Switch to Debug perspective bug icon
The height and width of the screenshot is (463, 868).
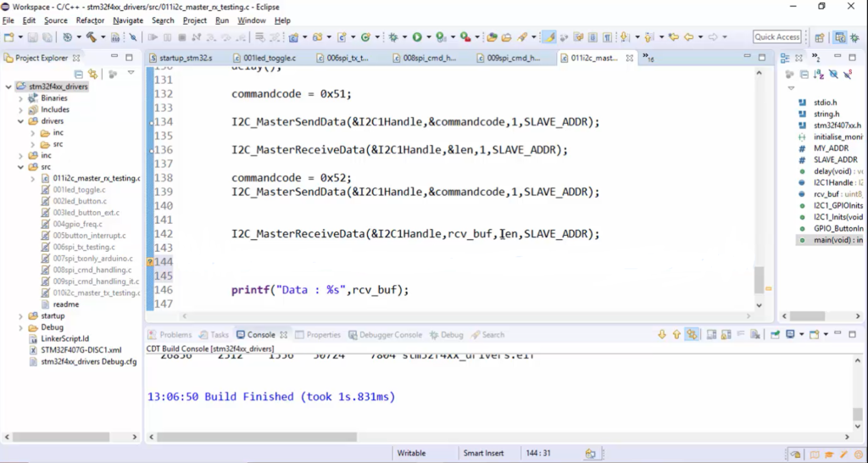[x=854, y=37]
